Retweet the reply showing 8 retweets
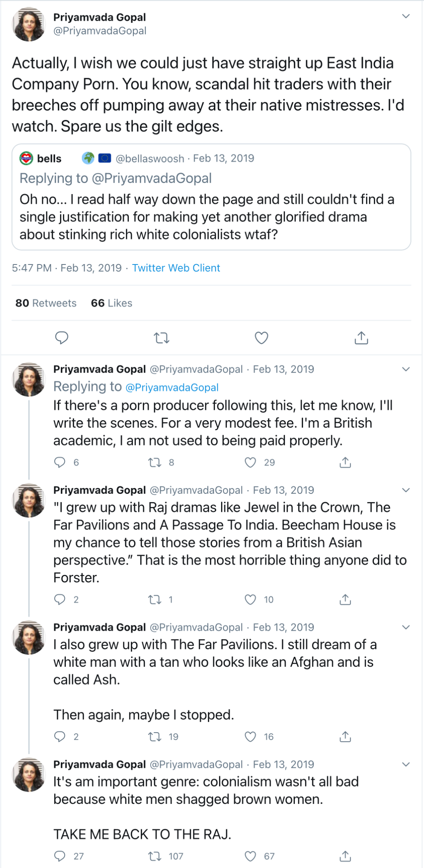424x868 pixels. [x=155, y=462]
